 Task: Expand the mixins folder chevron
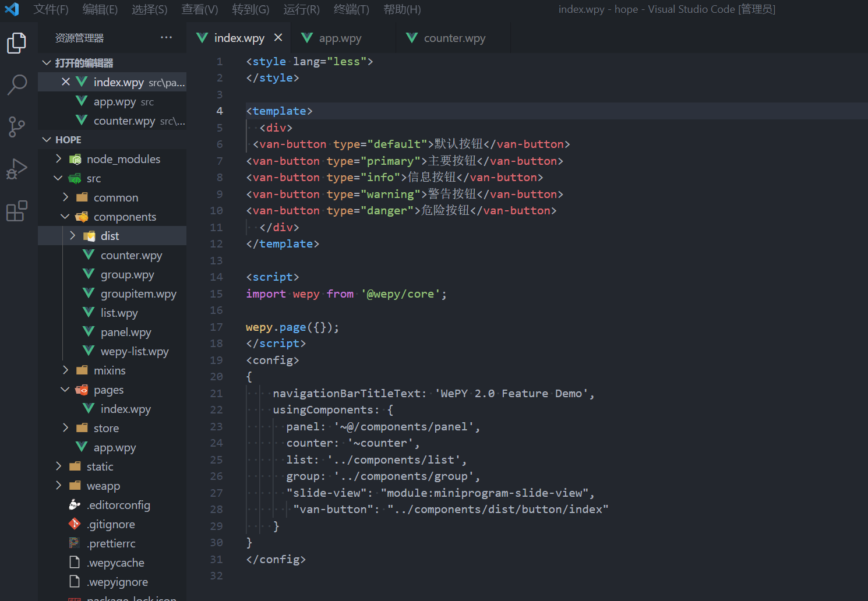[x=65, y=370]
